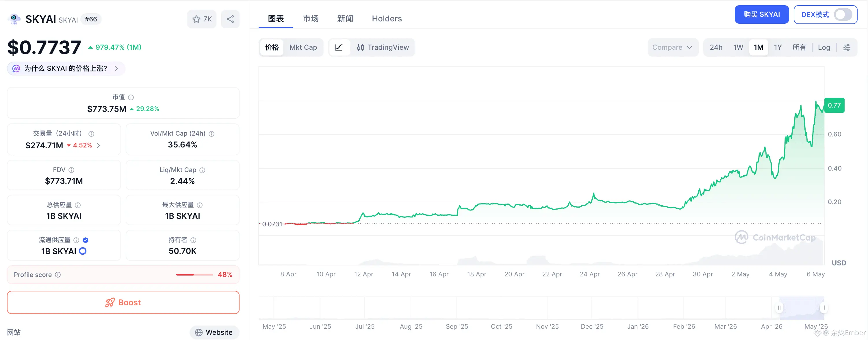Click the Boost button
868x340 pixels.
[x=123, y=302]
